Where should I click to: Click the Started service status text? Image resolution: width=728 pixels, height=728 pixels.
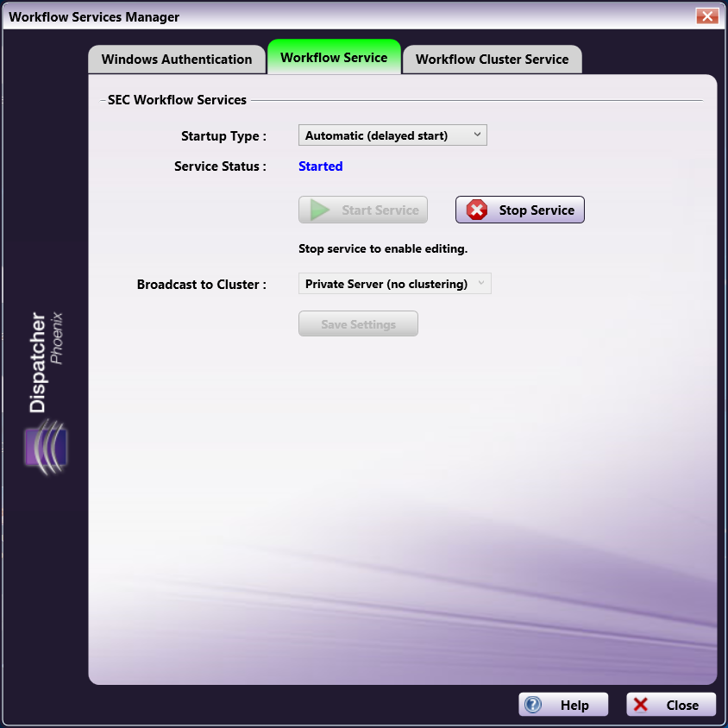pos(320,166)
